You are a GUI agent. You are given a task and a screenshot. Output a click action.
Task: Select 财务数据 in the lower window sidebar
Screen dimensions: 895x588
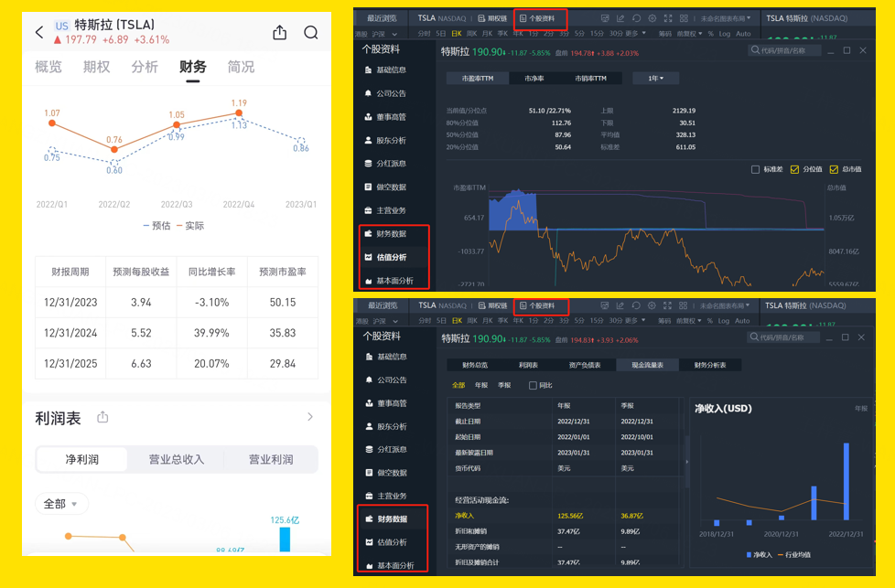(386, 519)
